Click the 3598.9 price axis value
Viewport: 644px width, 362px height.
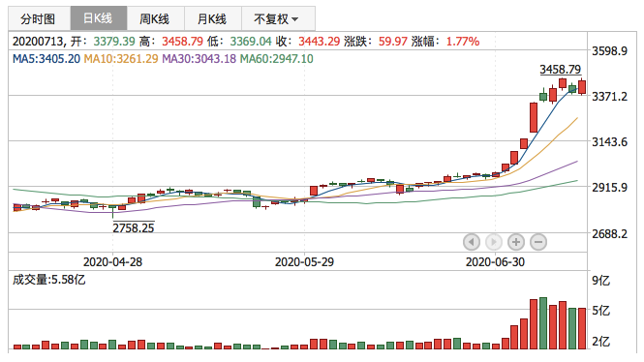click(609, 51)
